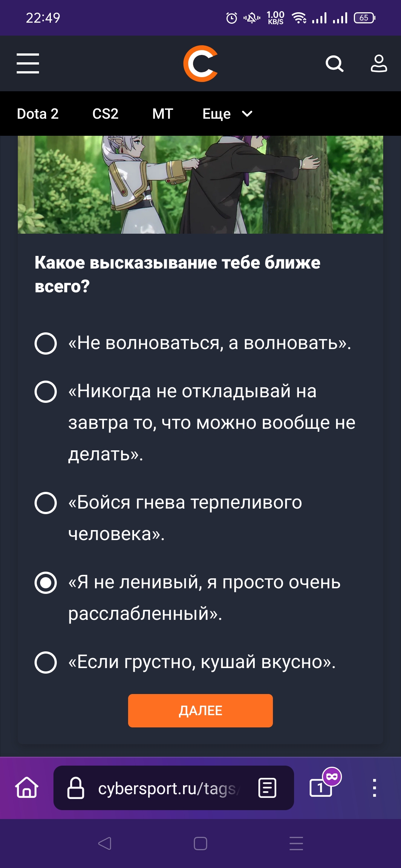The image size is (401, 868).
Task: Open the hamburger navigation menu
Action: tap(28, 63)
